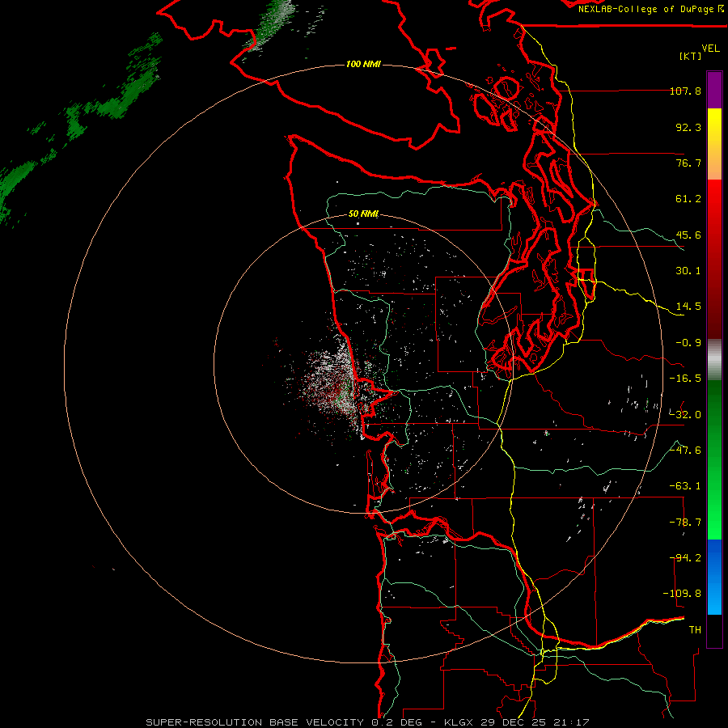The image size is (728, 728).
Task: Pick the yellow-orange segment of velocity color bar
Action: click(x=714, y=145)
